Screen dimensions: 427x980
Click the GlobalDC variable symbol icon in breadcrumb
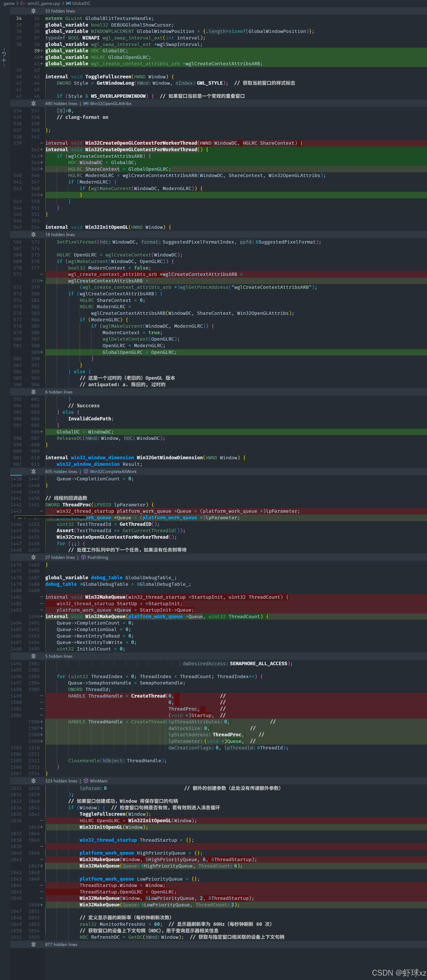(x=68, y=3)
